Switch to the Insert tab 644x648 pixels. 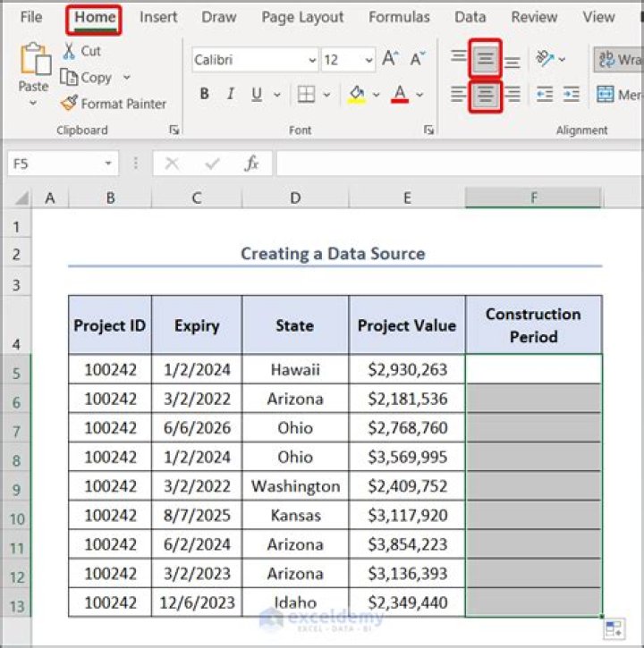[x=158, y=17]
